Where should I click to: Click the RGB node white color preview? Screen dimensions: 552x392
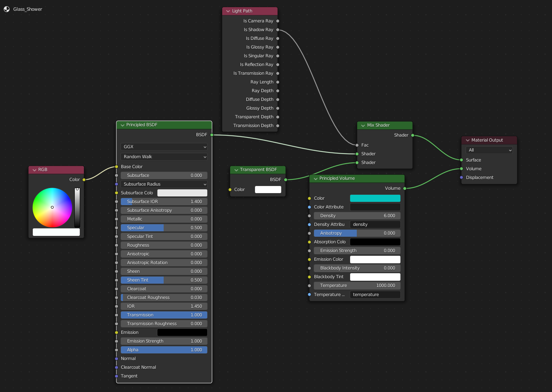(56, 232)
